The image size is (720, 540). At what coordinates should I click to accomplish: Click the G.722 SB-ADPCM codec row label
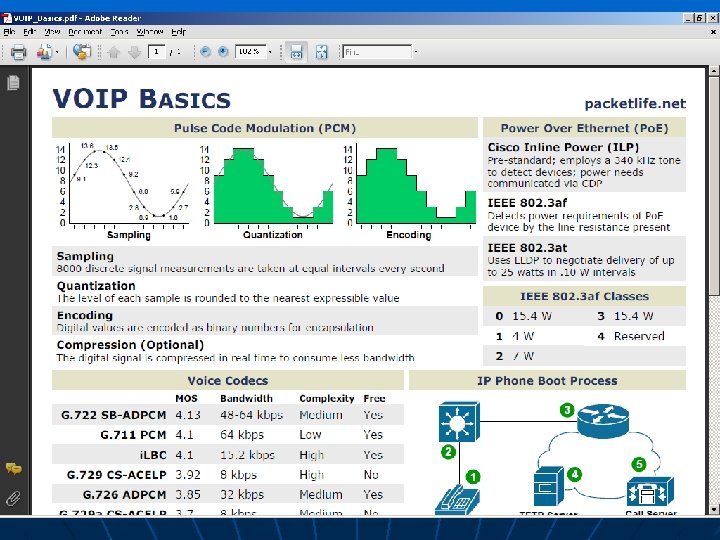pyautogui.click(x=113, y=415)
